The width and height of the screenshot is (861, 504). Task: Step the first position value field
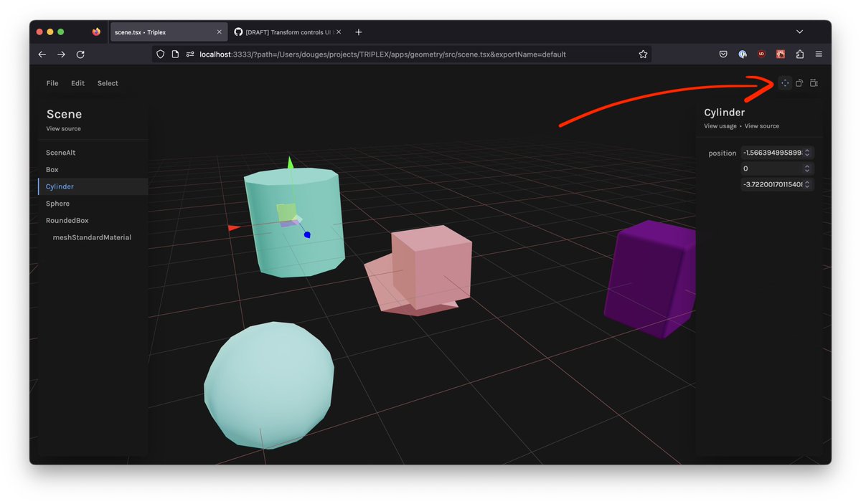click(807, 153)
